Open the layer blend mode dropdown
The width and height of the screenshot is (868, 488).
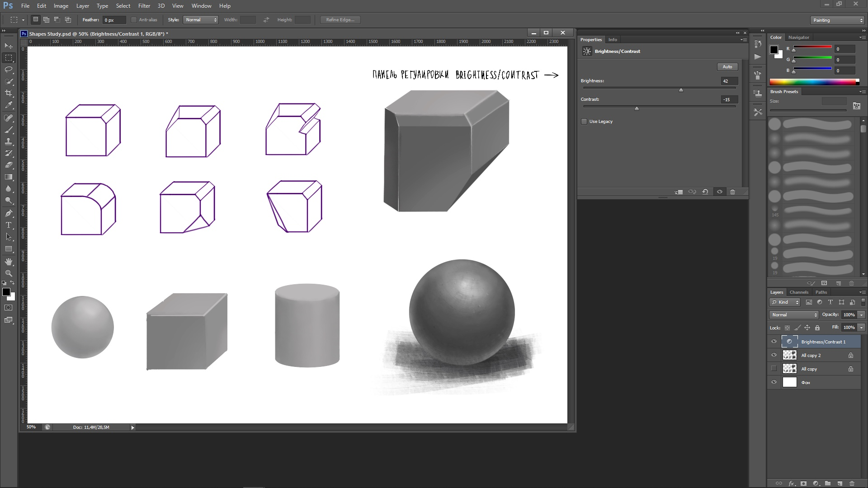click(x=794, y=314)
